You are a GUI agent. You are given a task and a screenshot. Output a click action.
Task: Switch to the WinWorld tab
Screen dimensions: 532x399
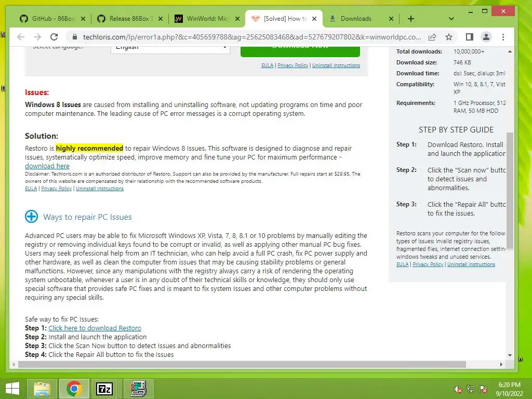(204, 19)
